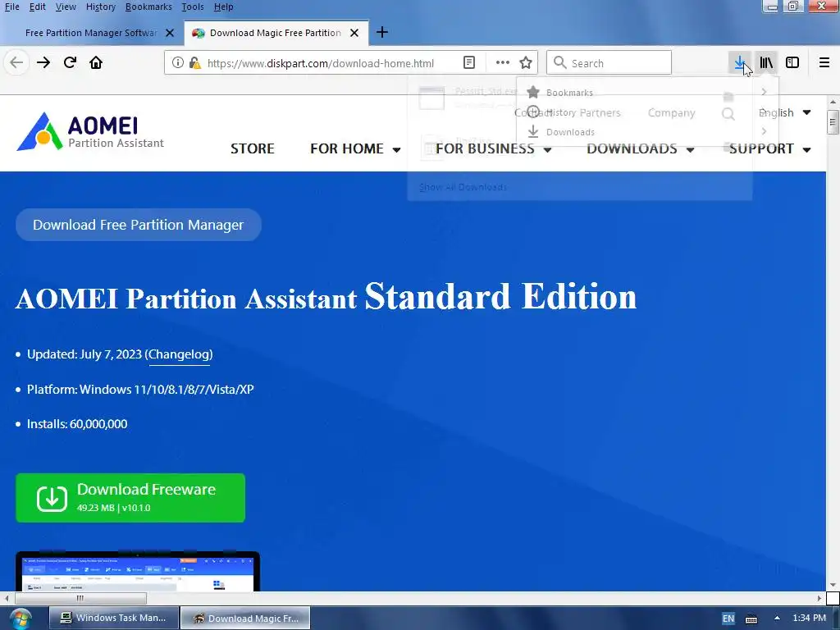Open the File menu
The height and width of the screenshot is (630, 840).
[11, 7]
